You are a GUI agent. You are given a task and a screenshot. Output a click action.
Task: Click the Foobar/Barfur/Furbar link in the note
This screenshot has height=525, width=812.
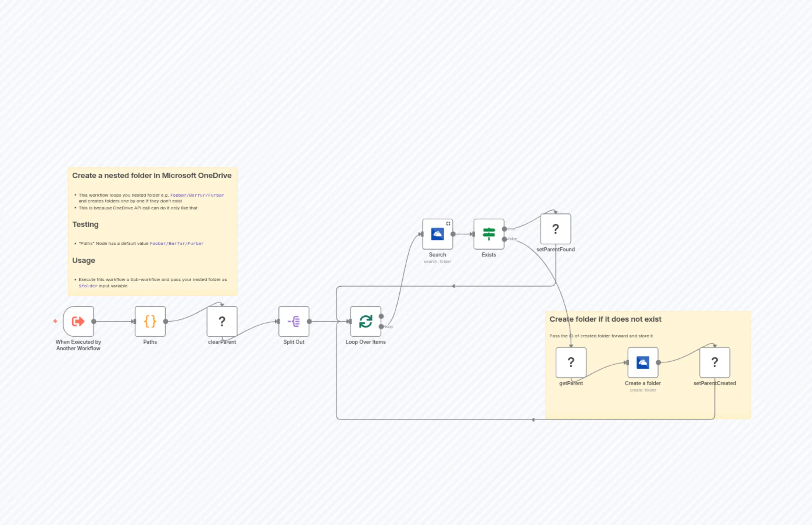(x=197, y=195)
